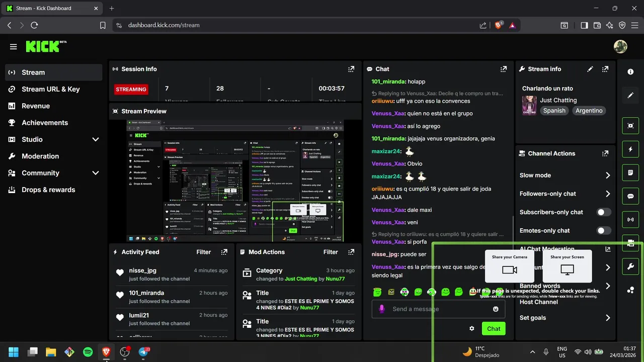
Task: Click the pencil icon in right sidebar
Action: coord(630,95)
